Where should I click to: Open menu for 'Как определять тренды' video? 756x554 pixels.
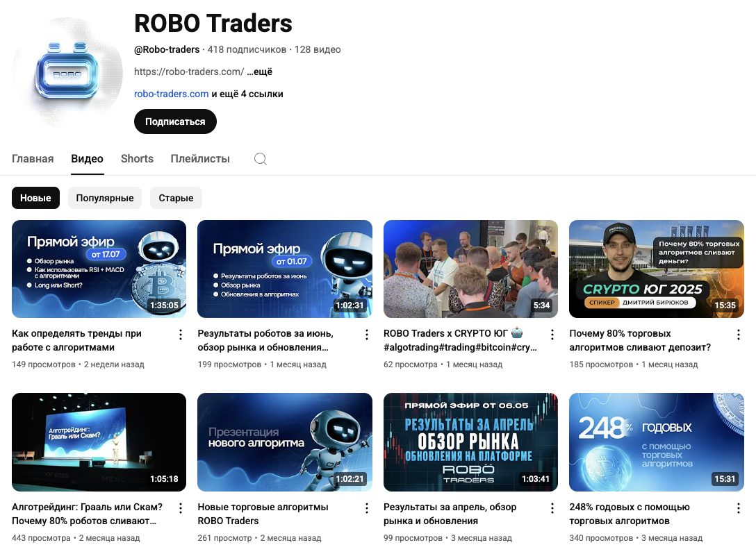(x=181, y=335)
